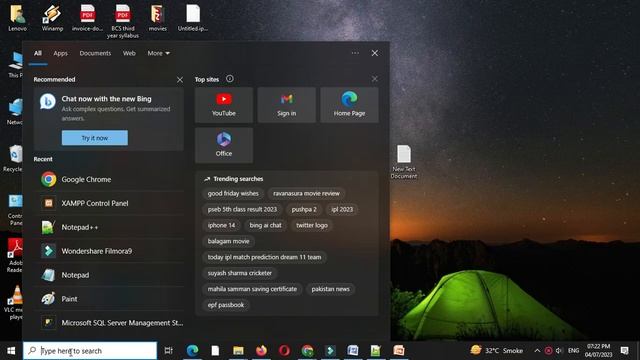Open the movies folder on the desktop
Viewport: 640px width, 360px height.
click(158, 18)
